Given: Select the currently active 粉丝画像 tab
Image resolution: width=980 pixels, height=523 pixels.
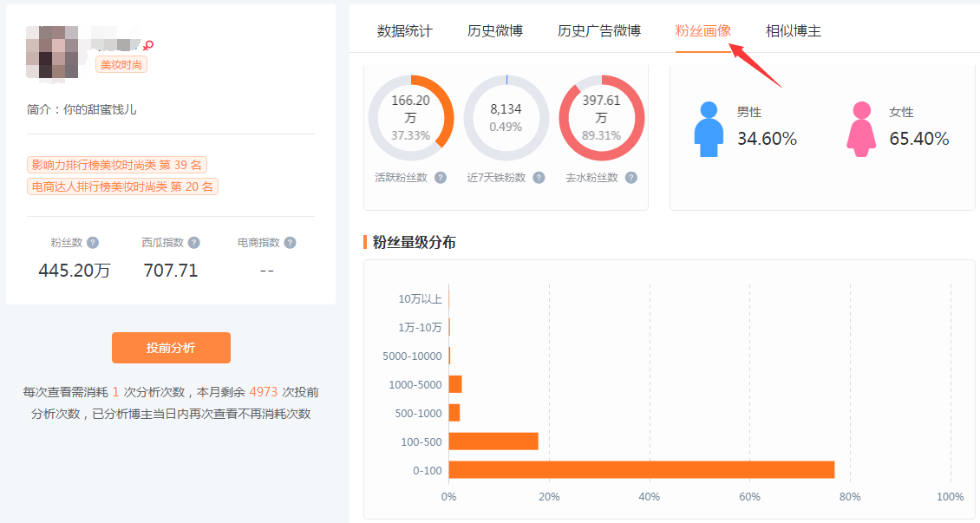Looking at the screenshot, I should 702,29.
